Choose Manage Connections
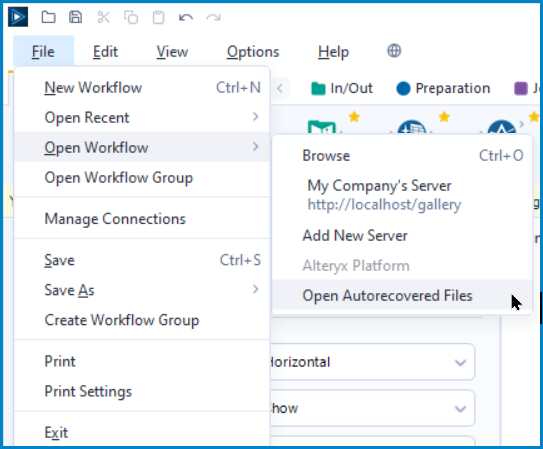The image size is (543, 449). click(x=142, y=219)
